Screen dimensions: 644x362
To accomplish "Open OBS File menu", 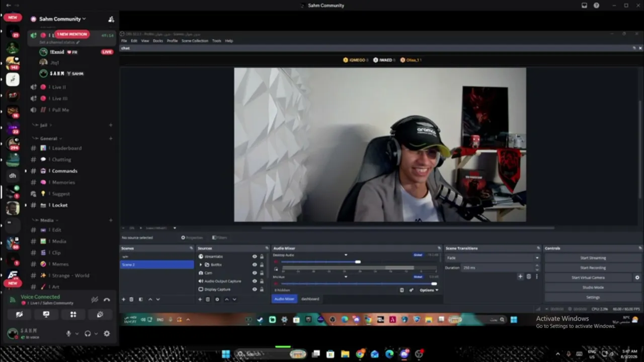I will click(x=124, y=41).
